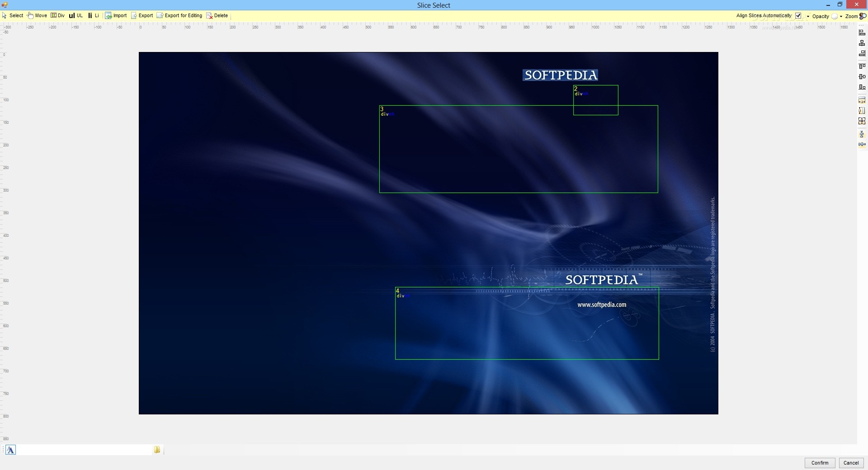Click the Export toolbar button
The width and height of the screenshot is (868, 470).
point(142,15)
